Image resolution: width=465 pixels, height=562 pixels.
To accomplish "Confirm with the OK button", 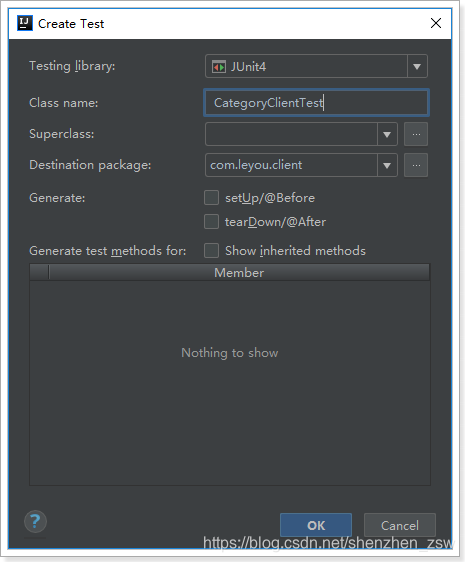I will [316, 525].
